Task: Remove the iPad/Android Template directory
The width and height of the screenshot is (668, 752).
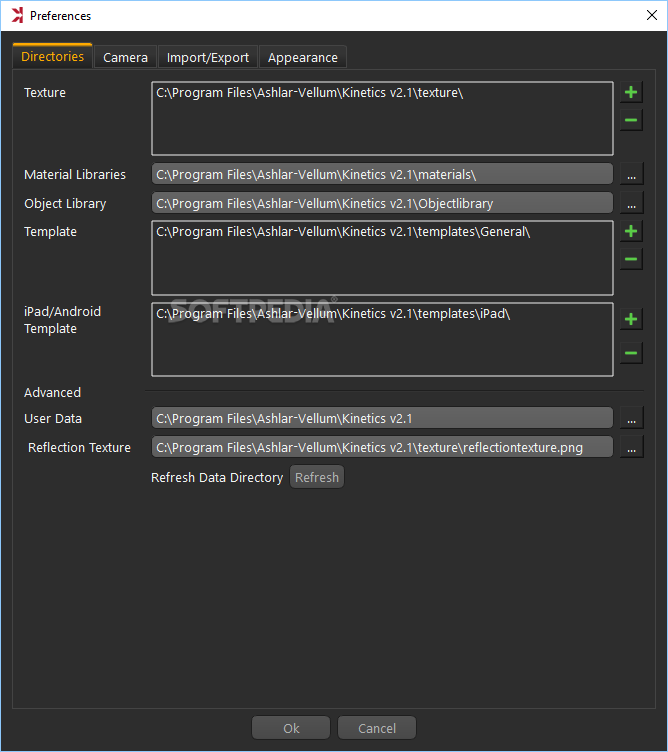Action: click(x=631, y=353)
